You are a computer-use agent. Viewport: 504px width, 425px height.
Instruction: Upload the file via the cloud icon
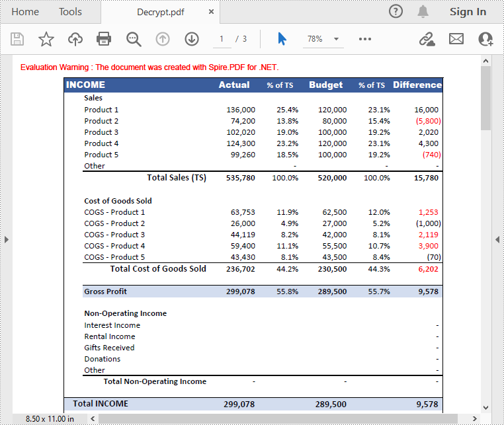[x=75, y=39]
